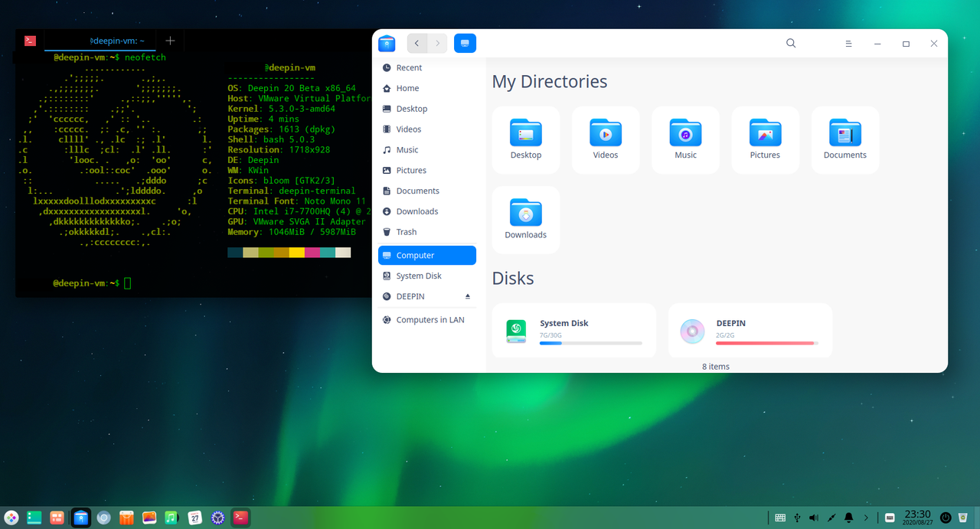Screen dimensions: 980x529
Task: Open Pictures in the sidebar
Action: (x=427, y=170)
